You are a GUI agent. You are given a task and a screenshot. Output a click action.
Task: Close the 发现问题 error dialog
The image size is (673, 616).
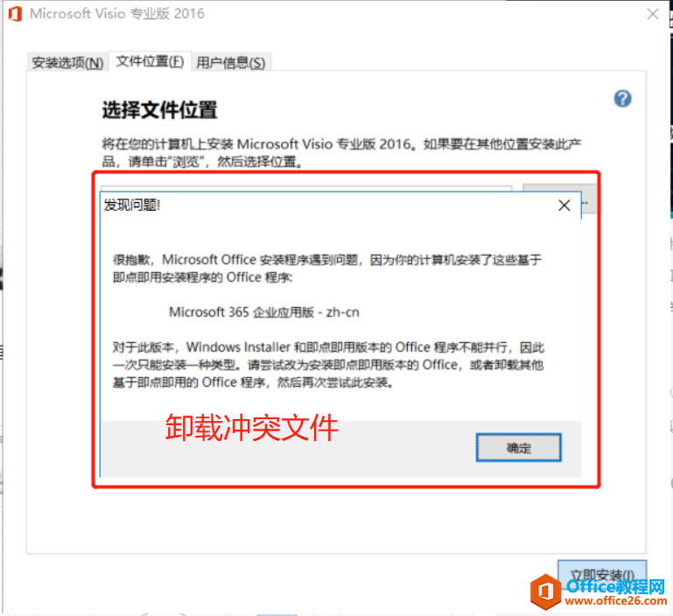pyautogui.click(x=564, y=206)
